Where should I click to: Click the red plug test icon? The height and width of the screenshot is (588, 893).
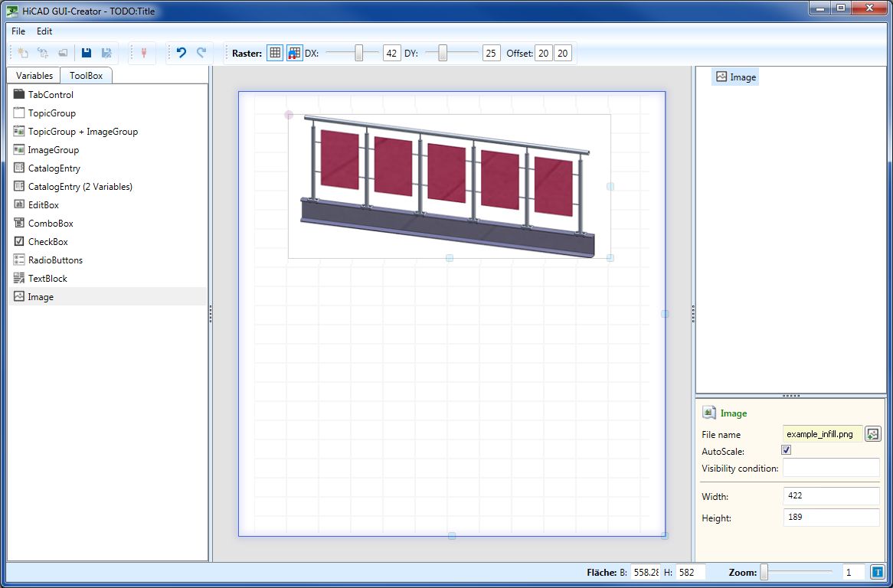point(142,53)
